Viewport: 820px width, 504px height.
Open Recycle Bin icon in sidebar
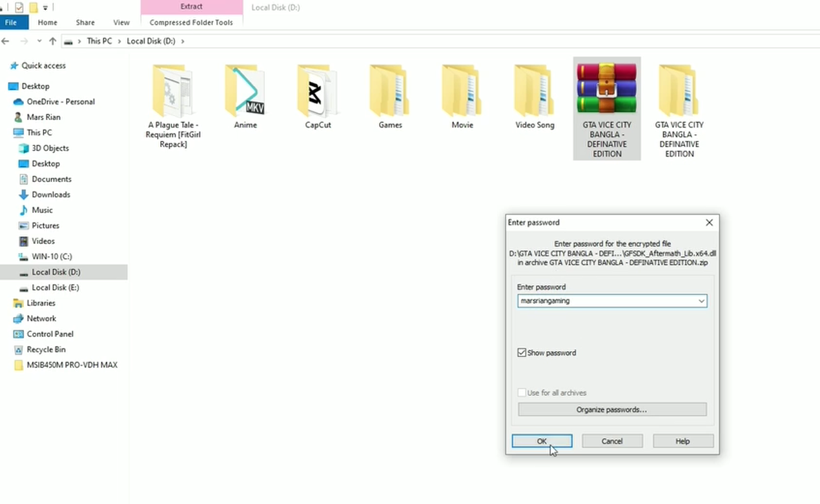tap(19, 350)
